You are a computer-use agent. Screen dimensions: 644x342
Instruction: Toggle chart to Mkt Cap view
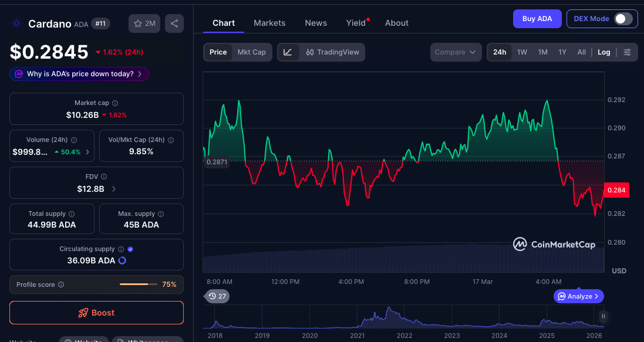252,52
